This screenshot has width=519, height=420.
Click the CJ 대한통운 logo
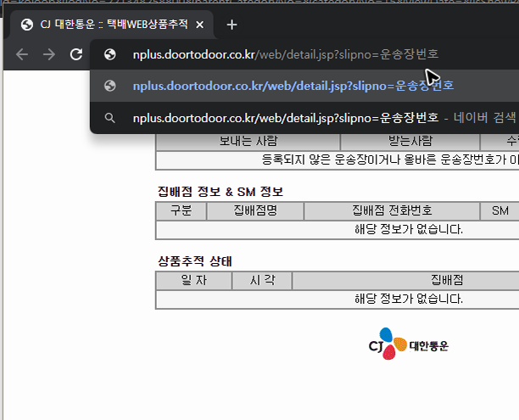click(x=409, y=344)
